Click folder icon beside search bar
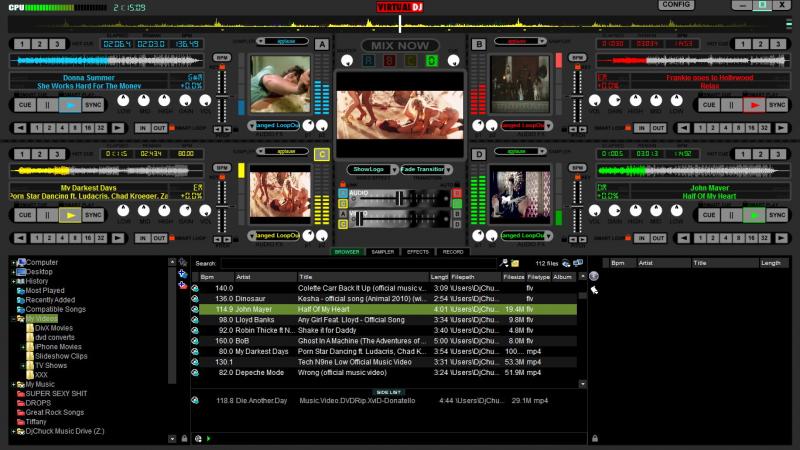The width and height of the screenshot is (800, 450). [x=515, y=263]
